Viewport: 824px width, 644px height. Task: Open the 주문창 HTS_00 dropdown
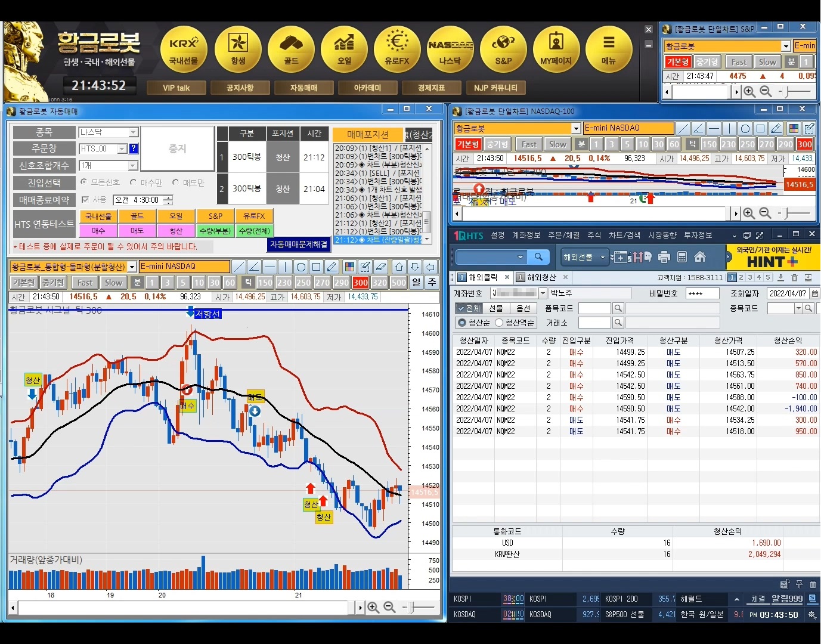click(122, 148)
